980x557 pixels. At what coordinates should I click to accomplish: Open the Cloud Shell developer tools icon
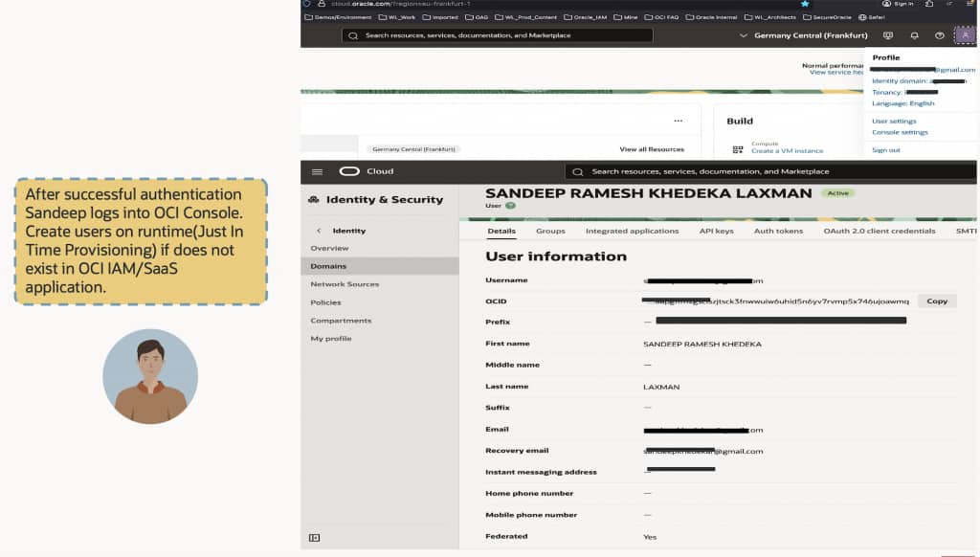[x=888, y=35]
